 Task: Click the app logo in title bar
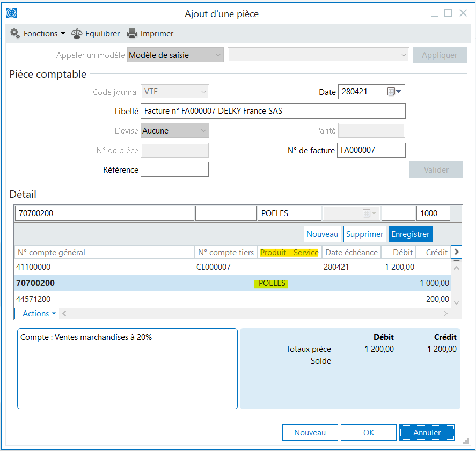(11, 13)
